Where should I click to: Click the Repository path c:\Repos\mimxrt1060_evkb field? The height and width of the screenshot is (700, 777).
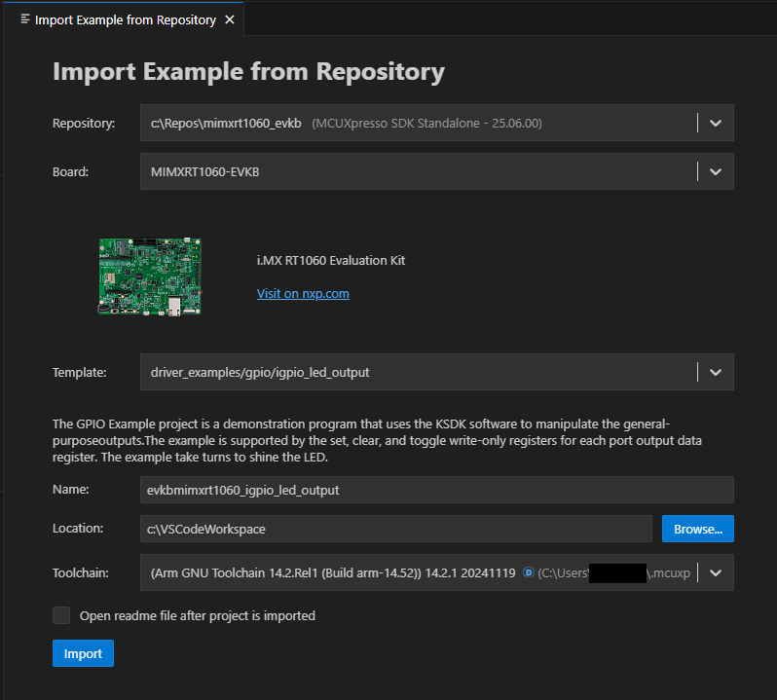(x=419, y=123)
